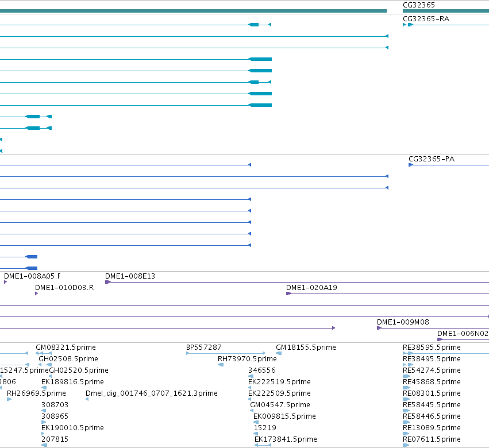489x448 pixels.
Task: Select the CG32365-RA transcript label
Action: (x=426, y=19)
